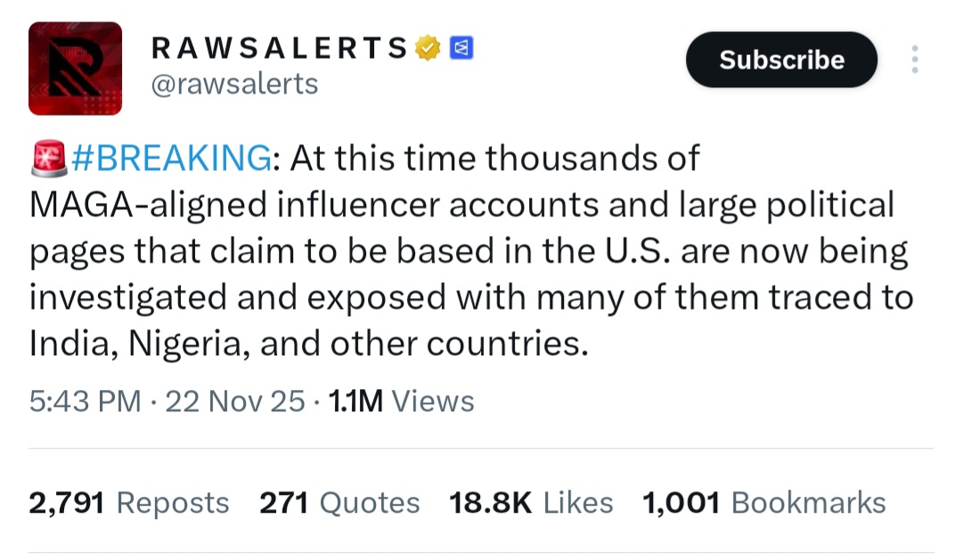The image size is (955, 560).
Task: Click the 1,001 Bookmarks count
Action: tap(763, 503)
